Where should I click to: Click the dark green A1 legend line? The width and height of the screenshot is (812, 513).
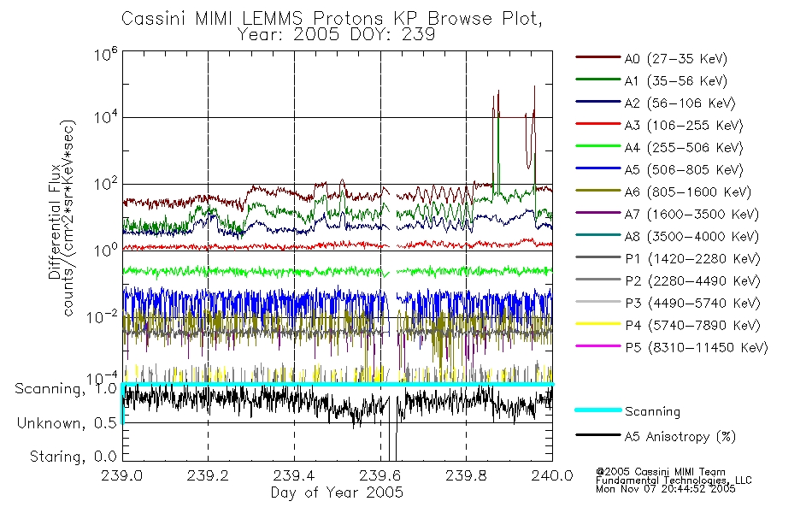pyautogui.click(x=598, y=80)
